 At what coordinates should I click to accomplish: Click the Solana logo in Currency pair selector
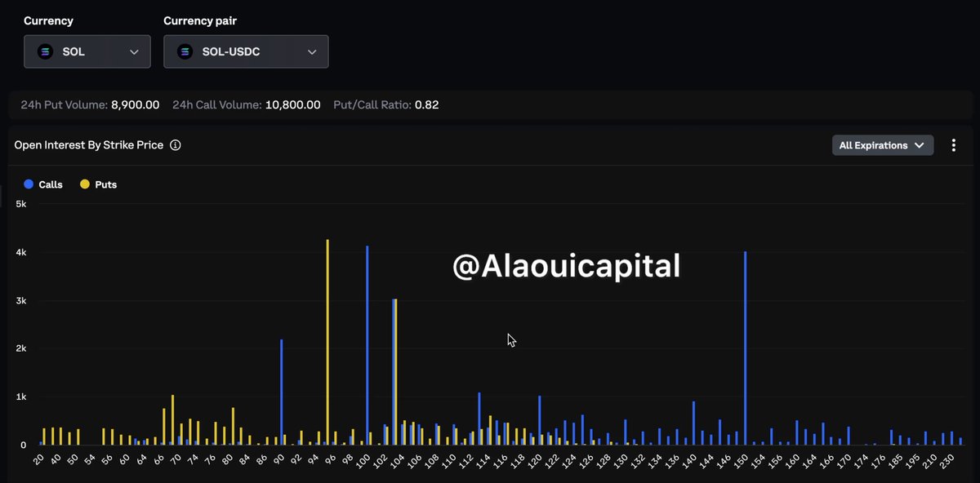pyautogui.click(x=185, y=51)
